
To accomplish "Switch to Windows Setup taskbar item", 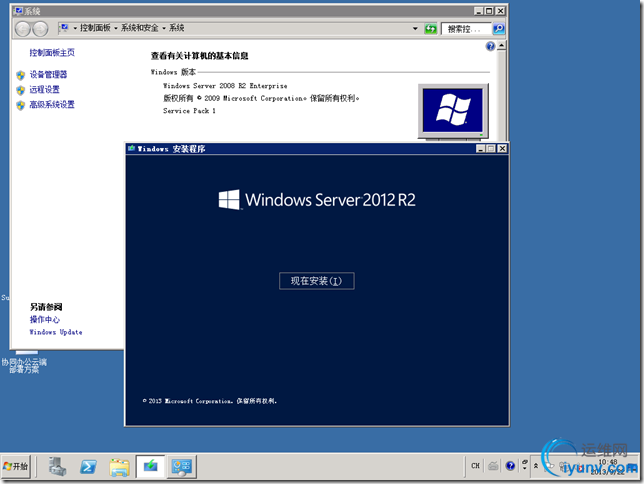I will (x=150, y=466).
